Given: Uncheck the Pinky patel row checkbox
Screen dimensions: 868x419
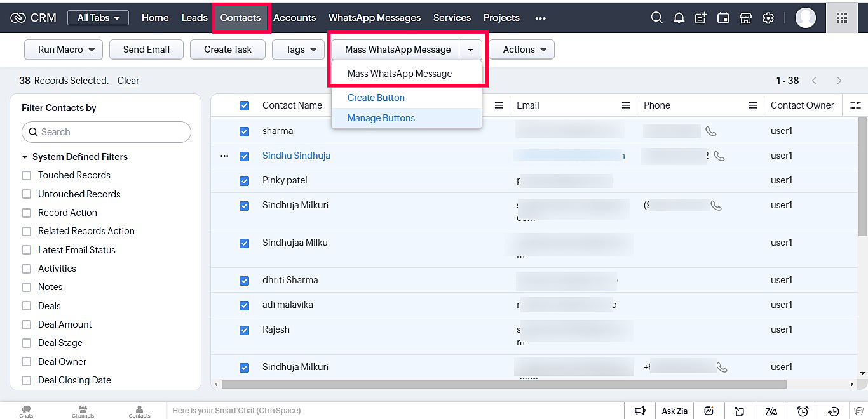Looking at the screenshot, I should point(245,181).
